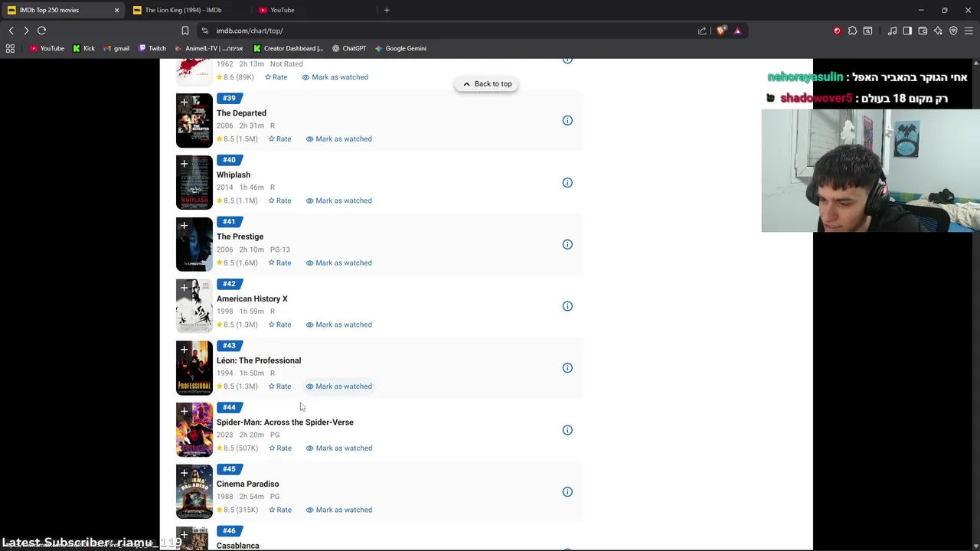Open info icon for The Prestige

click(567, 244)
